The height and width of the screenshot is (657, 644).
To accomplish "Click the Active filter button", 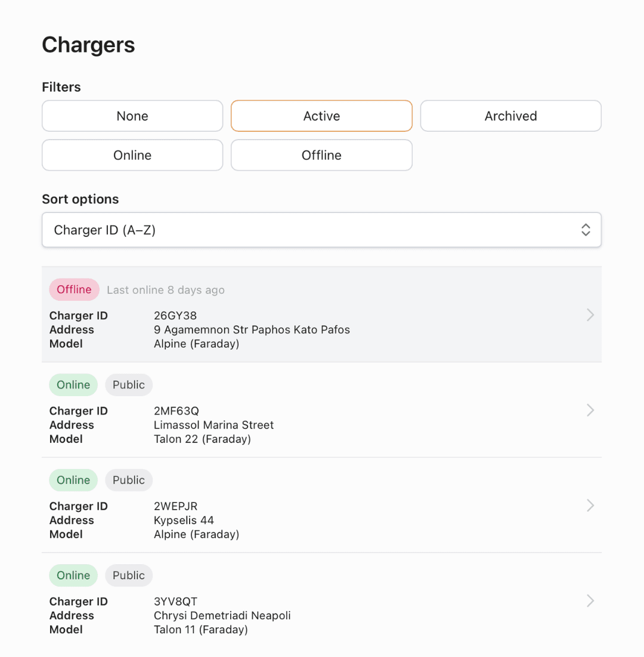I will point(321,116).
